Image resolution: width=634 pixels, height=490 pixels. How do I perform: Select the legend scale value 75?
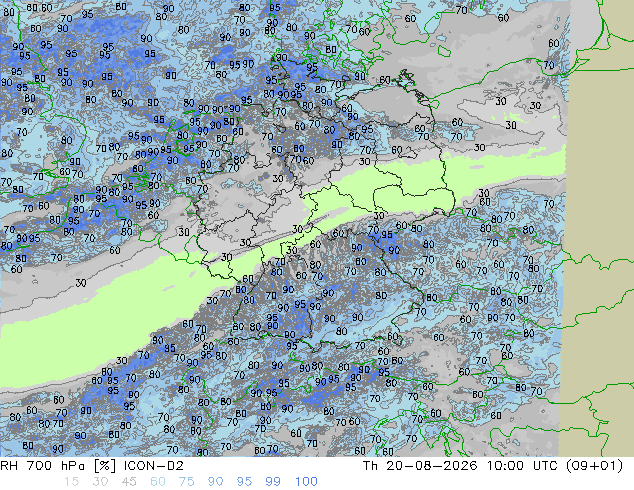(x=186, y=482)
